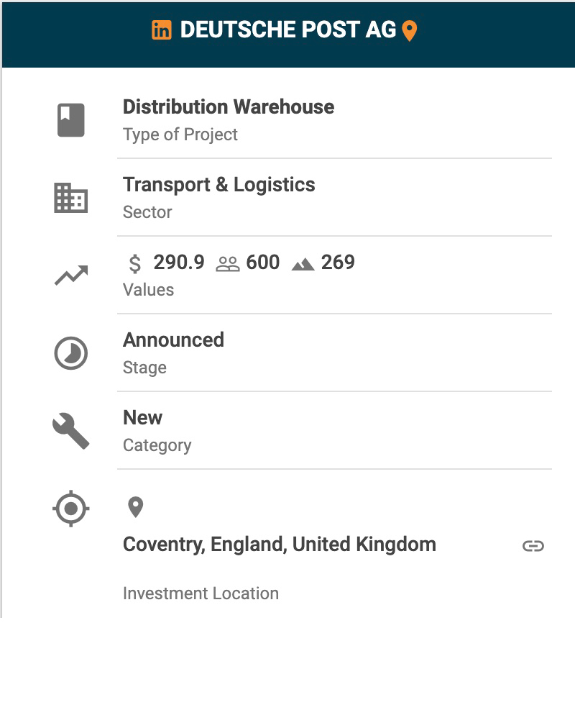Open the chain link icon next to Coventry
The image size is (575, 728).
pyautogui.click(x=533, y=546)
